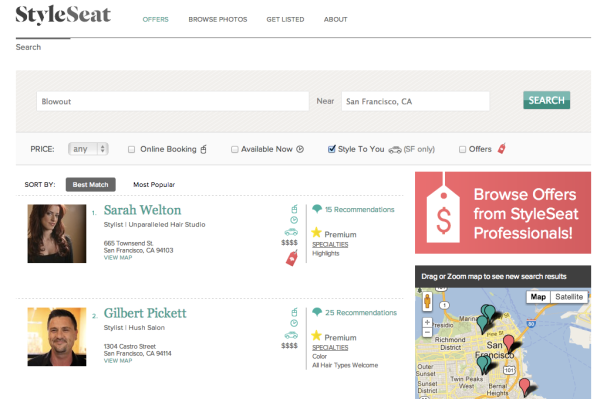Click the Online Booking mouse icon in filters
The height and width of the screenshot is (399, 607).
pyautogui.click(x=204, y=149)
